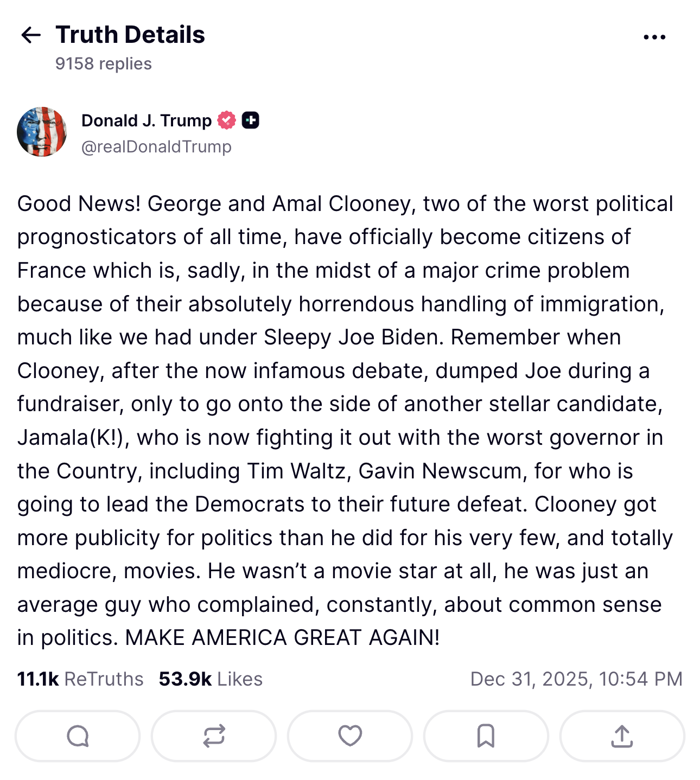Viewport: 700px width, 780px height.
Task: Open the three-dot more options menu
Action: (x=654, y=37)
